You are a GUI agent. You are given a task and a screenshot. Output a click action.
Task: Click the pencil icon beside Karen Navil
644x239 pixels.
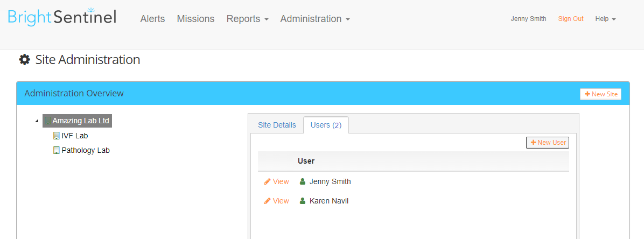pos(268,201)
